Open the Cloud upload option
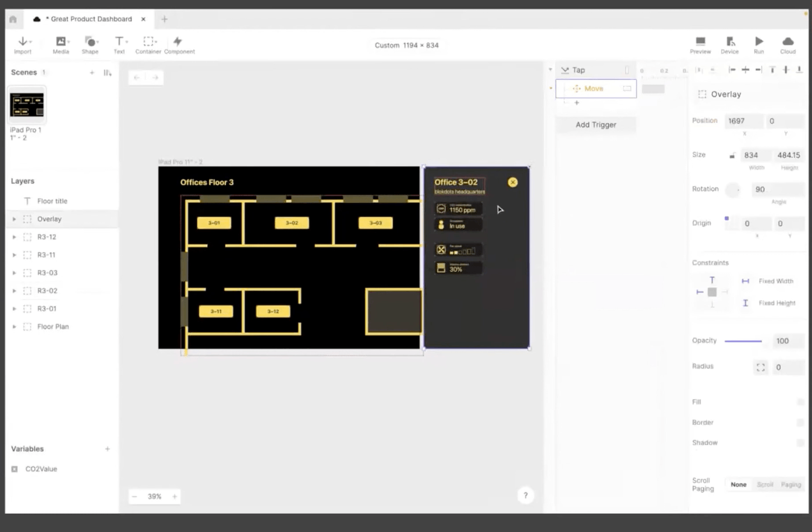 788,42
